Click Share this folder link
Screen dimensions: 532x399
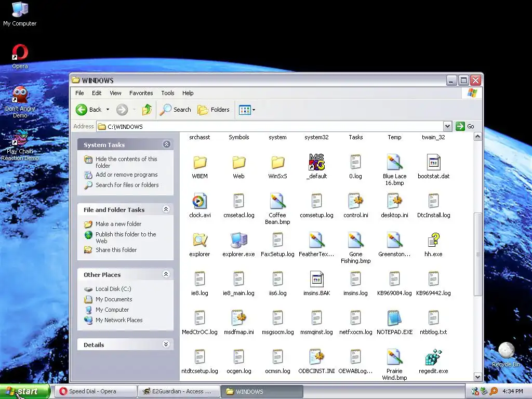click(x=116, y=250)
